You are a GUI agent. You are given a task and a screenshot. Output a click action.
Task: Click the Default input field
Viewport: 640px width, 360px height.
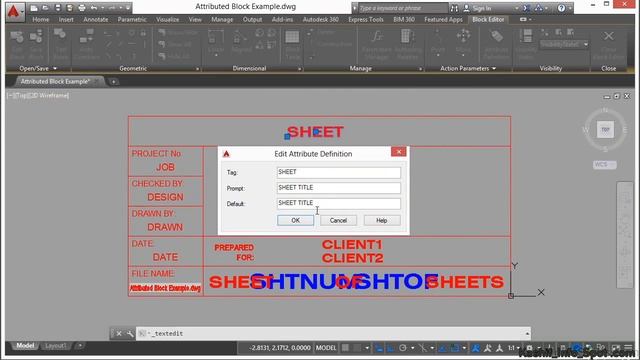coord(338,203)
